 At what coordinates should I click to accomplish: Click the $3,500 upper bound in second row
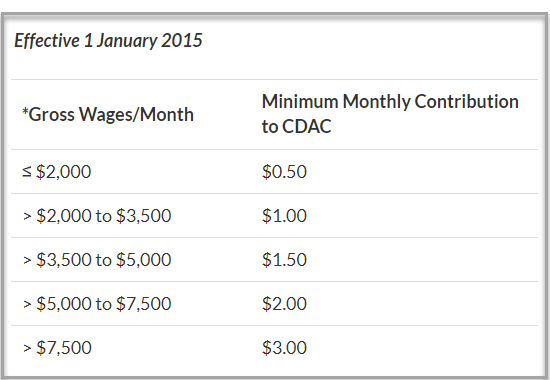(143, 215)
